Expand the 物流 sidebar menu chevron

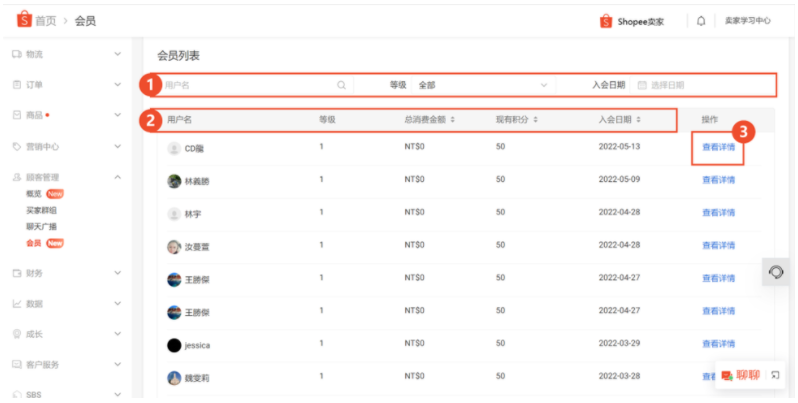(118, 54)
